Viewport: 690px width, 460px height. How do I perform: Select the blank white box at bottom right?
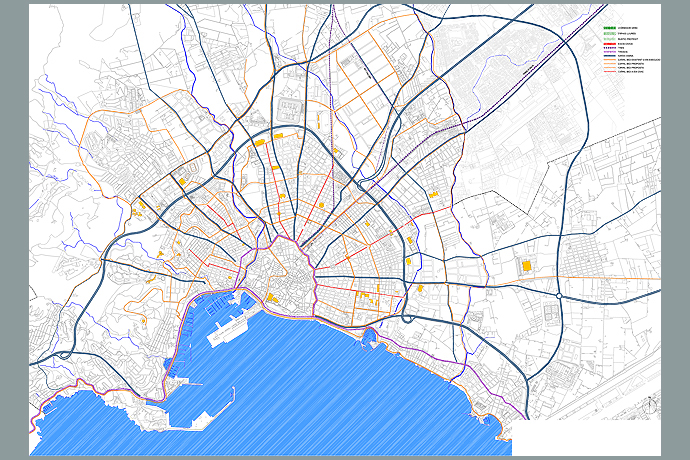click(590, 436)
